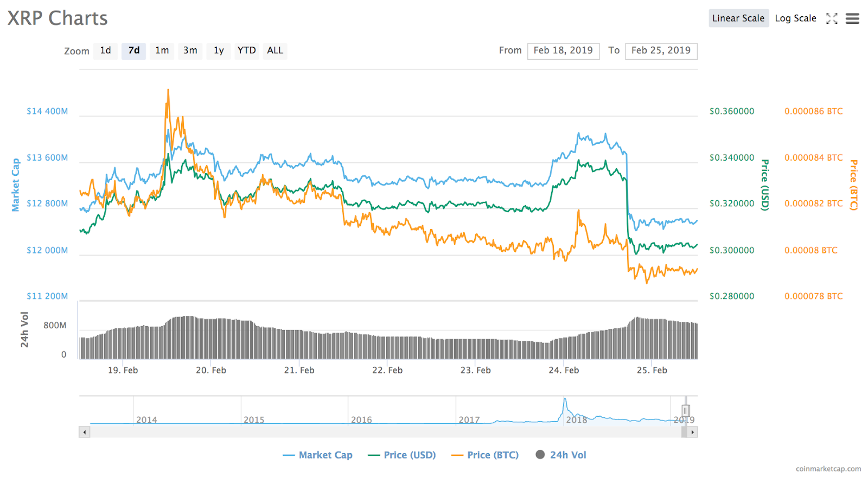Image resolution: width=868 pixels, height=477 pixels.
Task: Open the chart hamburger menu
Action: click(852, 18)
